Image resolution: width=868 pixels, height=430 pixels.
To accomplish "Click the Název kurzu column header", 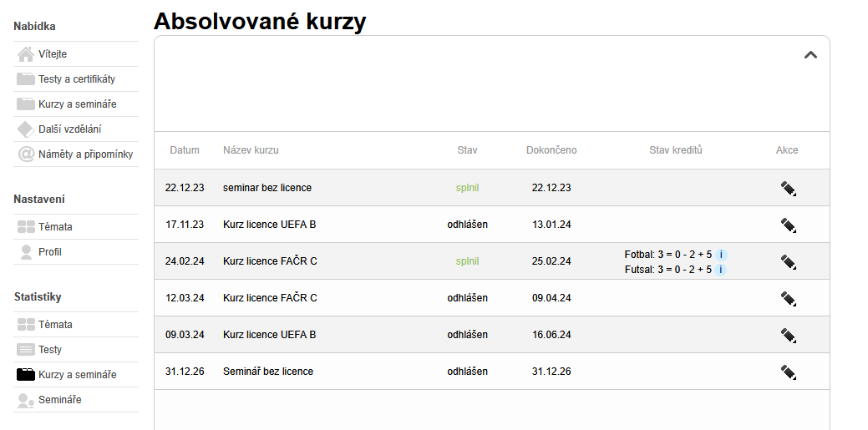I will pos(251,150).
